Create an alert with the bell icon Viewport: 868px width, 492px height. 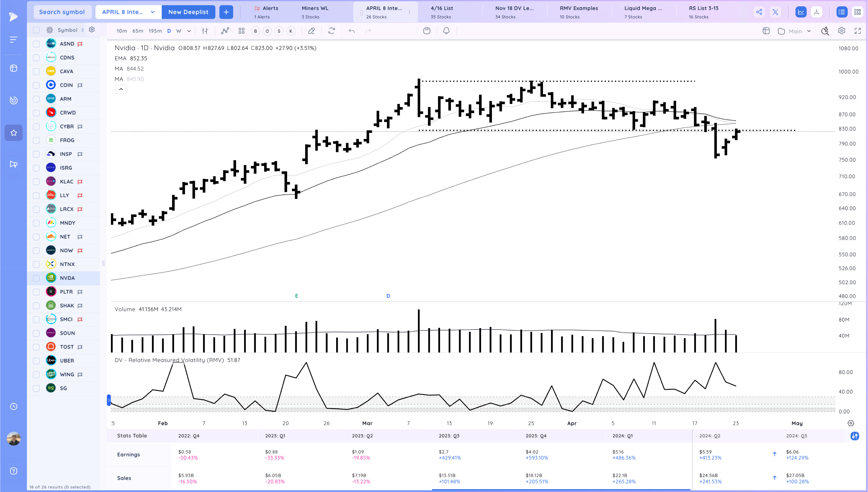pyautogui.click(x=446, y=31)
